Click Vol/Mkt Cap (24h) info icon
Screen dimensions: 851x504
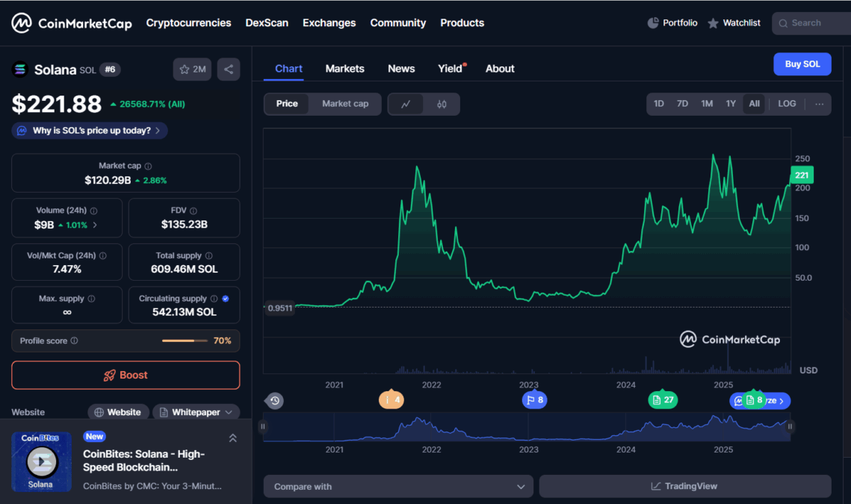[102, 255]
